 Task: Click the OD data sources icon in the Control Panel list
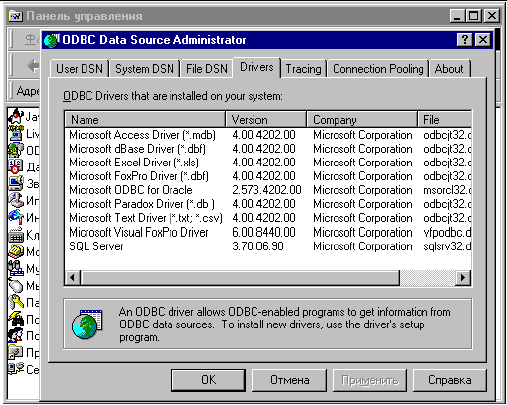(16, 150)
